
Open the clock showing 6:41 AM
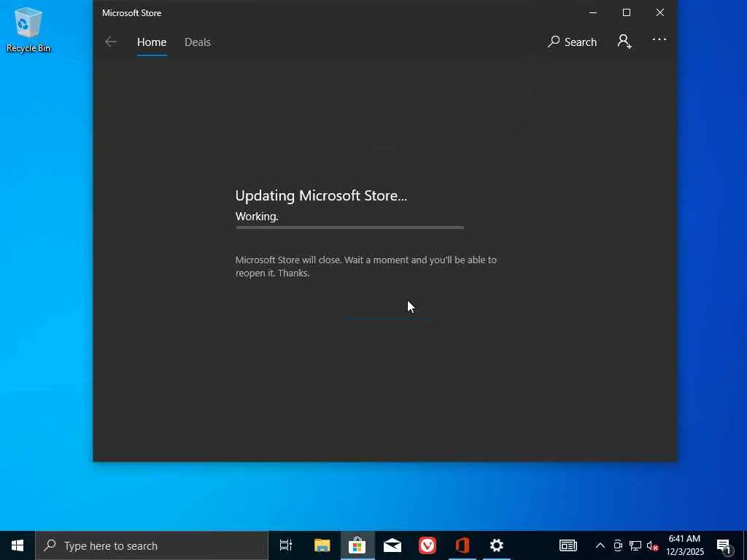684,545
